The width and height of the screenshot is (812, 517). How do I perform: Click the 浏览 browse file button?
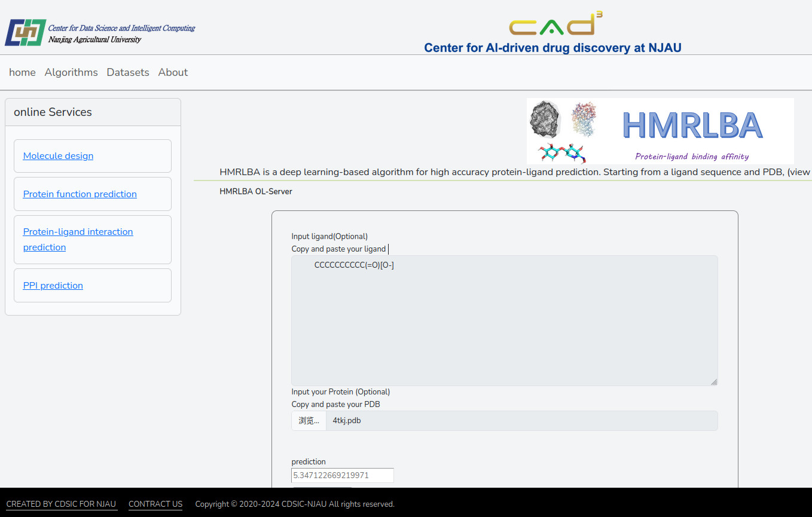click(309, 421)
